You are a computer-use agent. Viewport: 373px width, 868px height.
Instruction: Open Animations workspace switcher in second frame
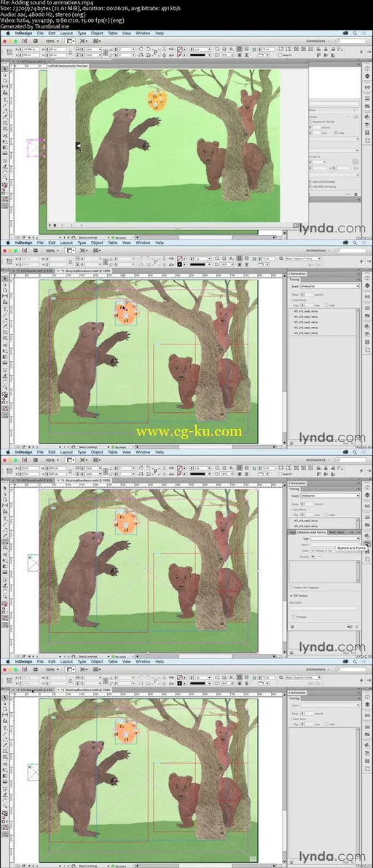[318, 250]
